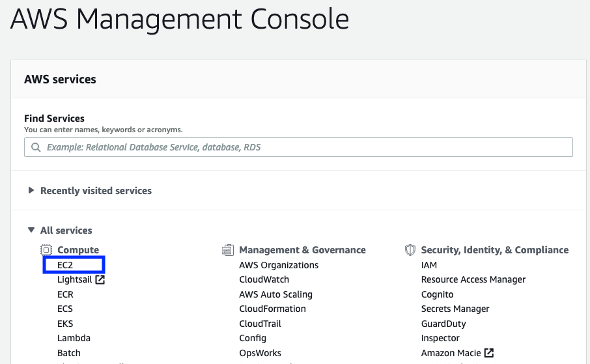Click the external-link icon next to Lightsail
The height and width of the screenshot is (364, 590).
(100, 280)
